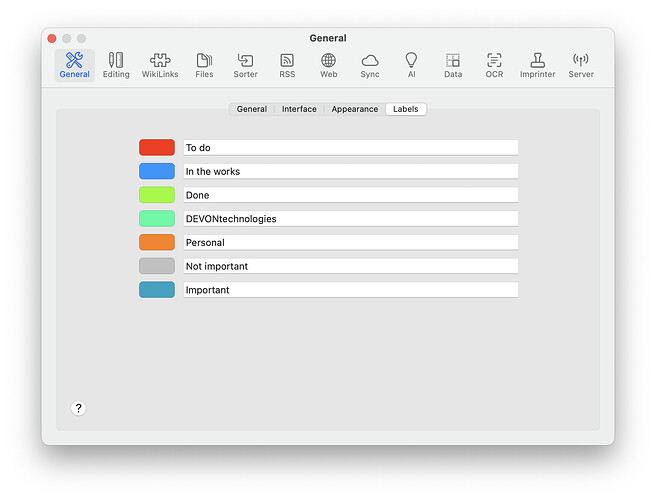Open the Server preferences pane
Image resolution: width=656 pixels, height=500 pixels.
pyautogui.click(x=581, y=65)
